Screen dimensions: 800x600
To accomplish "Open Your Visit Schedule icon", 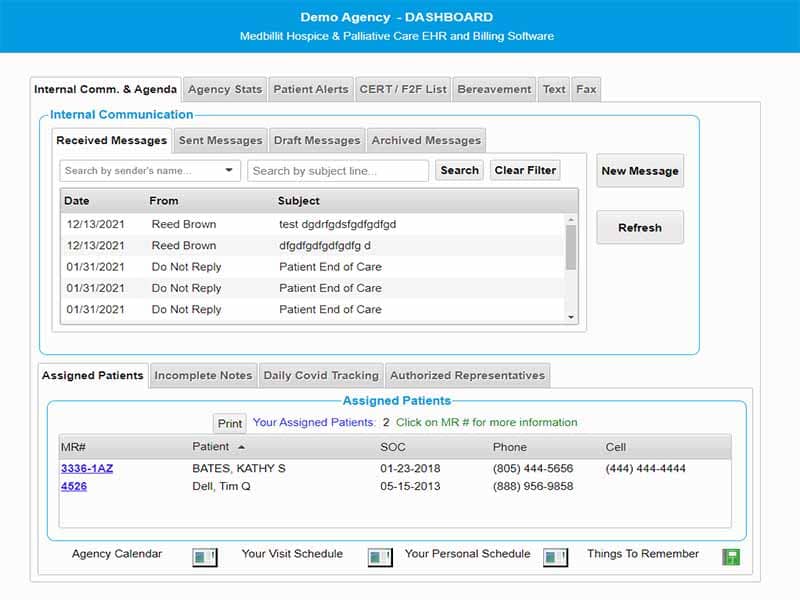I will [380, 557].
